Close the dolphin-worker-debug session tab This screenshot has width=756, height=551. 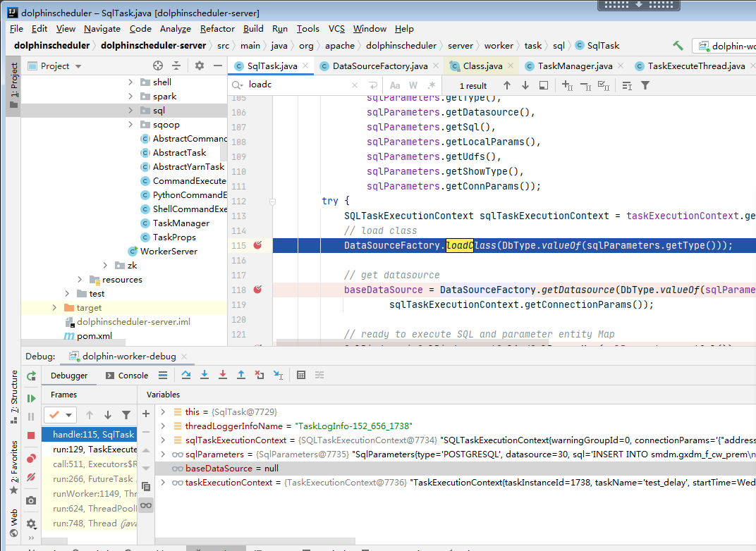coord(184,357)
